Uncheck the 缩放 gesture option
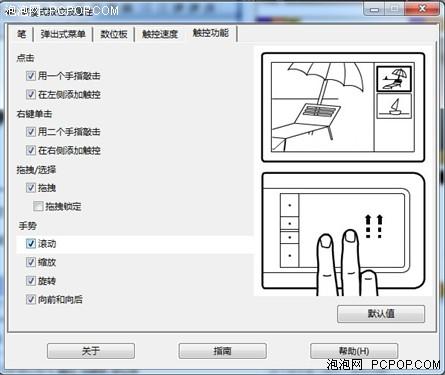 pyautogui.click(x=31, y=262)
